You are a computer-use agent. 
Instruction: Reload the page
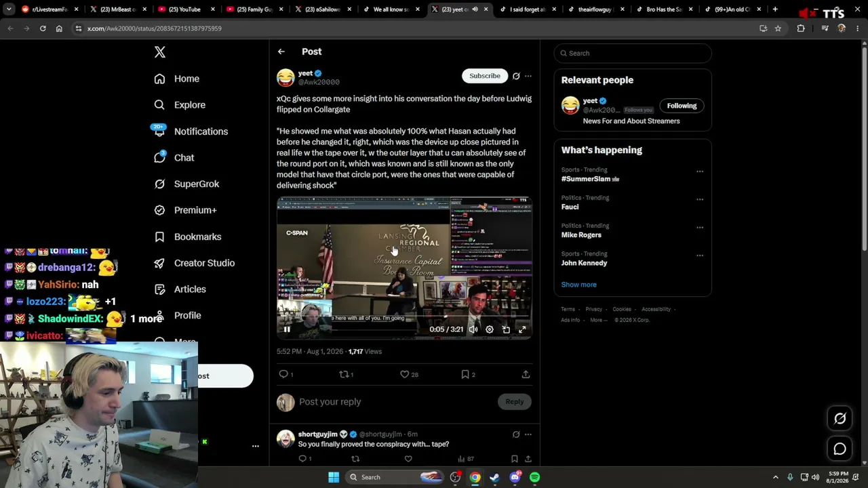(x=43, y=28)
